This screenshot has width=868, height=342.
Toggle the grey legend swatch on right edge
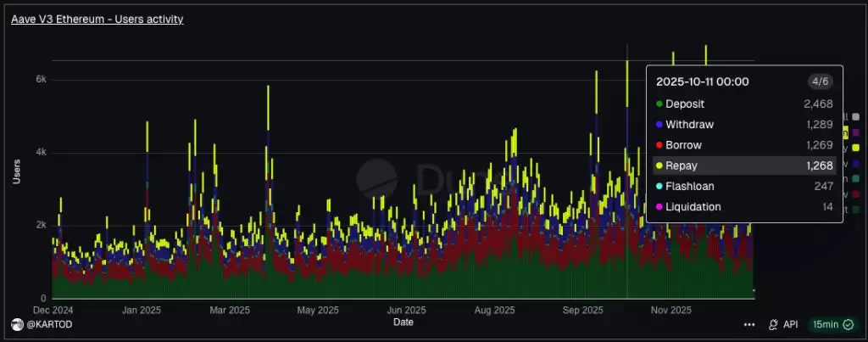[x=855, y=116]
